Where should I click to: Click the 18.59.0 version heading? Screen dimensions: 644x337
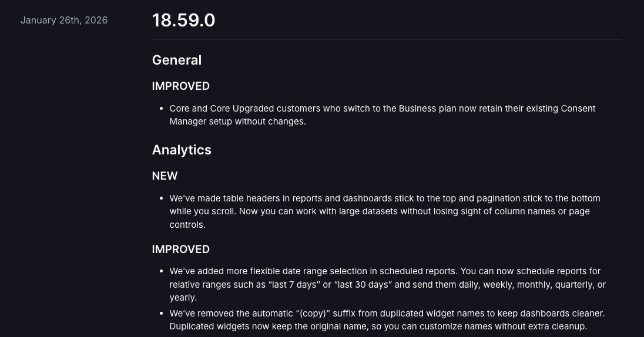coord(183,21)
